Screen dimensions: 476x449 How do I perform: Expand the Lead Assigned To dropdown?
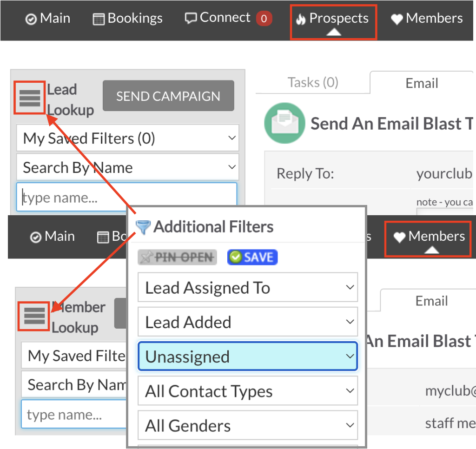click(248, 287)
